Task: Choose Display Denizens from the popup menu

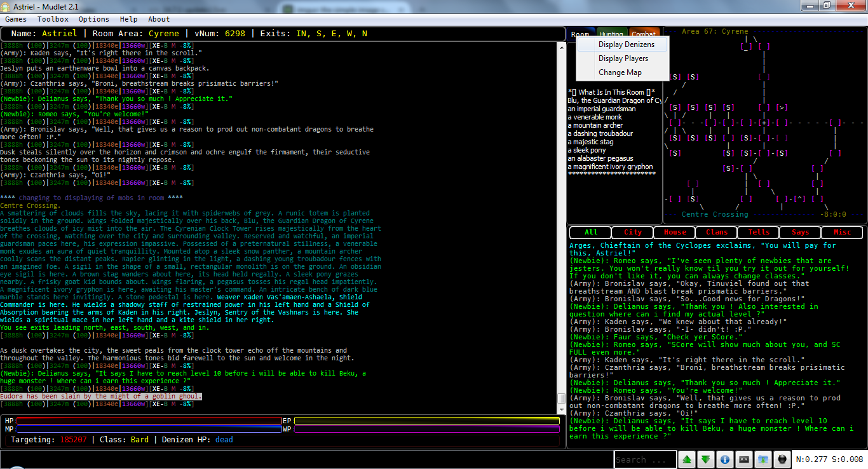Action: [623, 44]
